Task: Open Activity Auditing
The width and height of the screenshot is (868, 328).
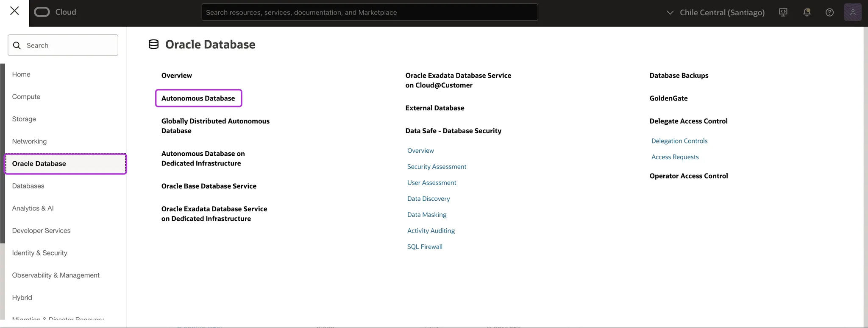Action: pyautogui.click(x=431, y=231)
